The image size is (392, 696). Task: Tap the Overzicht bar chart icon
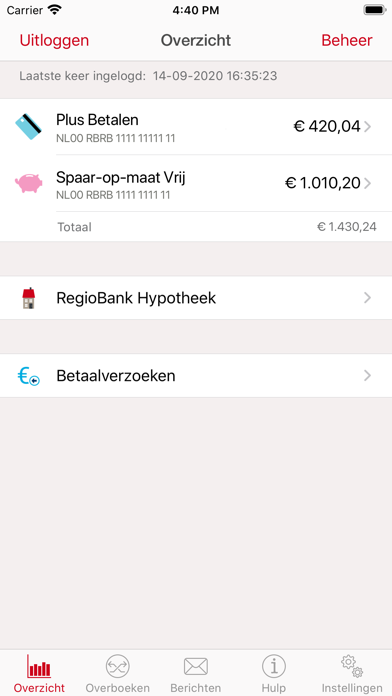click(x=39, y=666)
